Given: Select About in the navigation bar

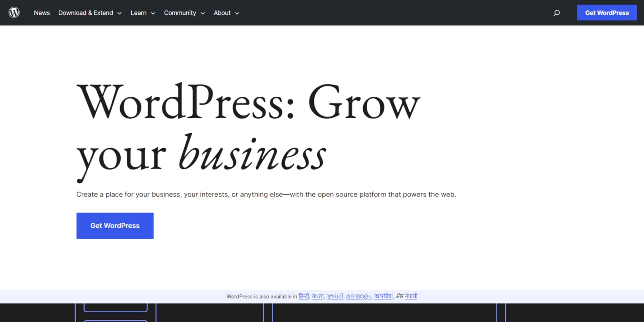Looking at the screenshot, I should coord(222,13).
